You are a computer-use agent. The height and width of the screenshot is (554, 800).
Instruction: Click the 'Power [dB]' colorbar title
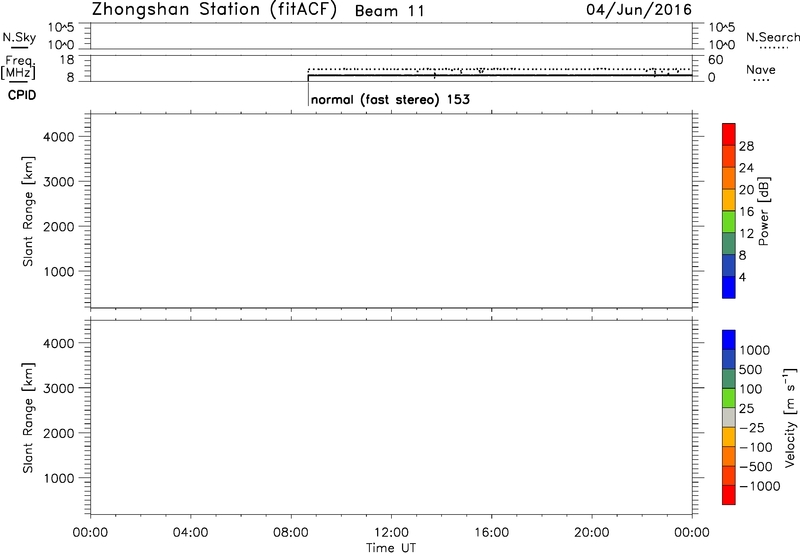[764, 211]
